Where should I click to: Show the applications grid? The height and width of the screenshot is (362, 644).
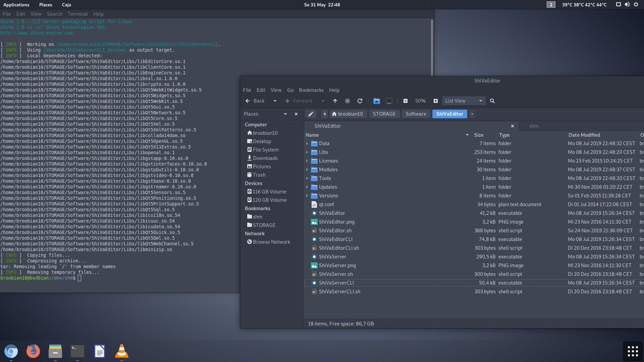(632, 352)
